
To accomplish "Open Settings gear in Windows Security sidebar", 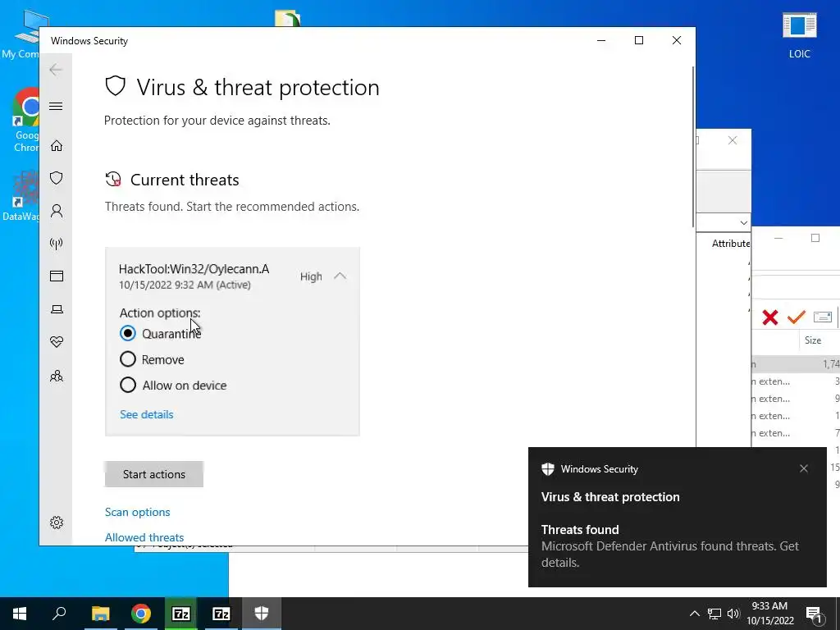I will pos(57,523).
